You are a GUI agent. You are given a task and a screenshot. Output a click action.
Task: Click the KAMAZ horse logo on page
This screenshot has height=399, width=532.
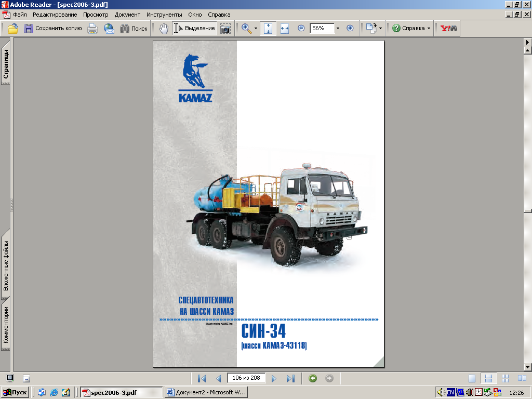[195, 78]
